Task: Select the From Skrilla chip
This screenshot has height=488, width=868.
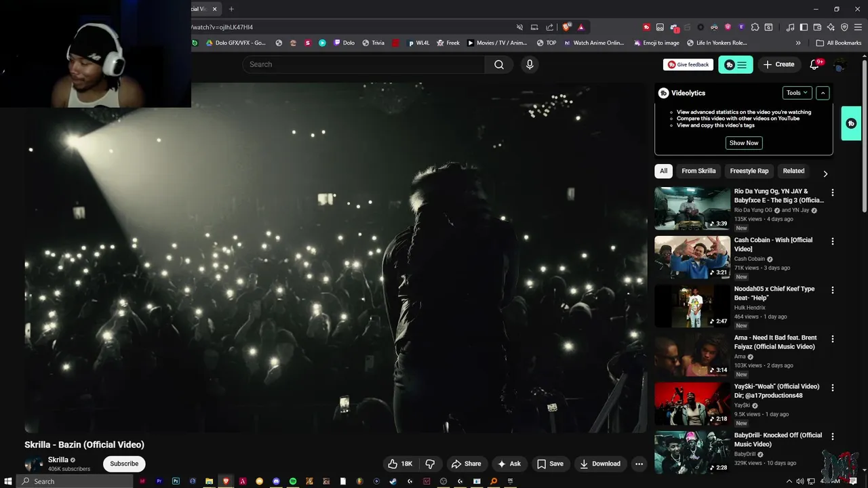Action: pos(698,171)
